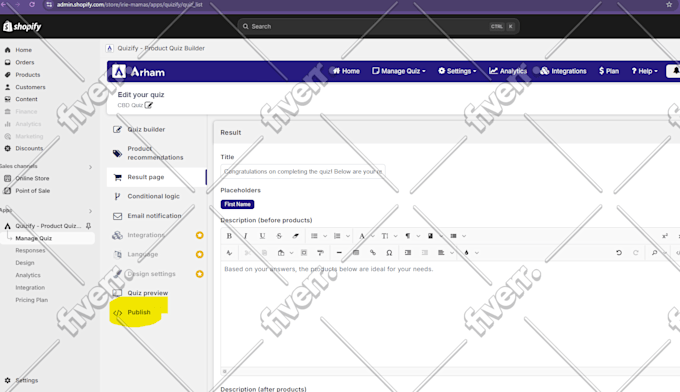Open the paste options dropdown arrow

tap(291, 252)
